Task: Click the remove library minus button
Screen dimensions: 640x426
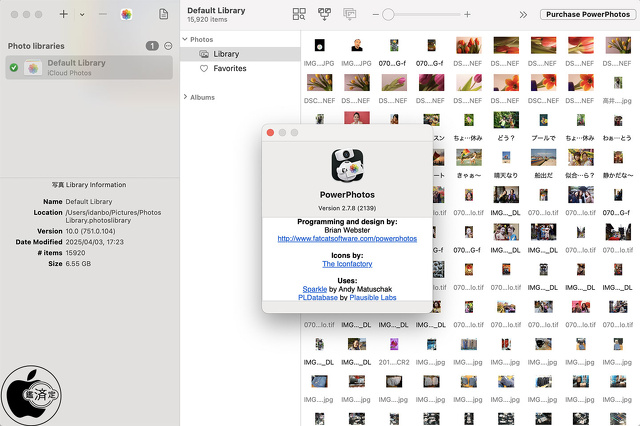Action: (x=101, y=15)
